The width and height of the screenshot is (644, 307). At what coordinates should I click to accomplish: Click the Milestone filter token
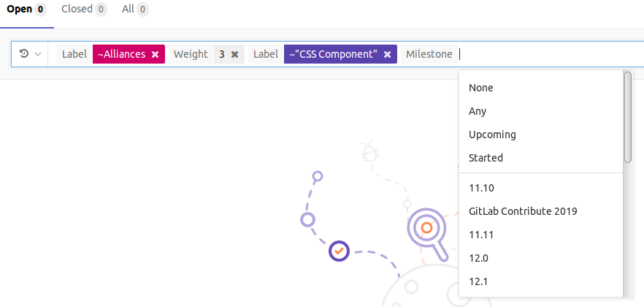(429, 54)
